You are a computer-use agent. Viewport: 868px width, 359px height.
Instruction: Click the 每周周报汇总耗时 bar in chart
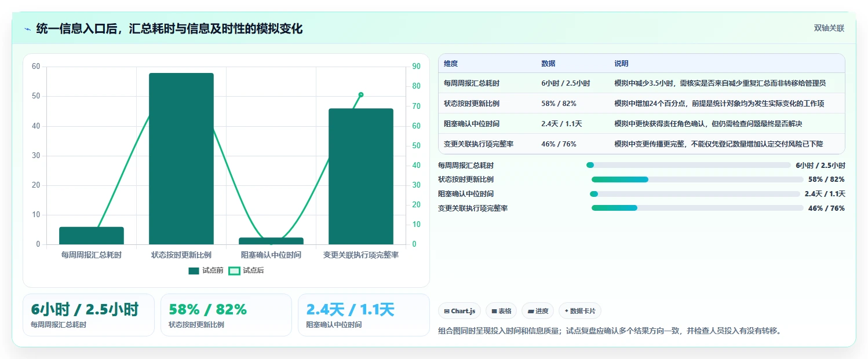[92, 236]
